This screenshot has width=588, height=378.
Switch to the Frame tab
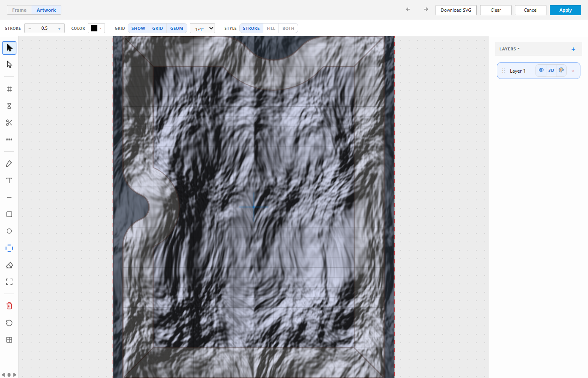tap(19, 10)
